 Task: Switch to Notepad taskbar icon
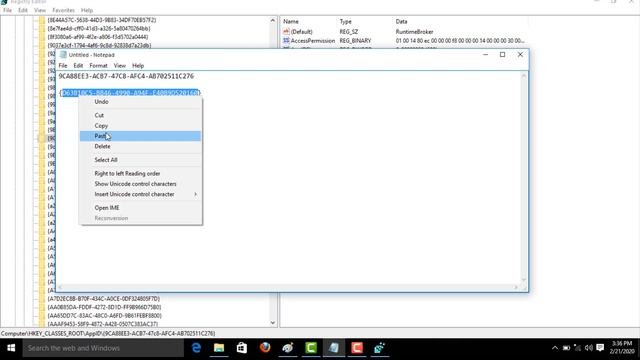pos(334,348)
